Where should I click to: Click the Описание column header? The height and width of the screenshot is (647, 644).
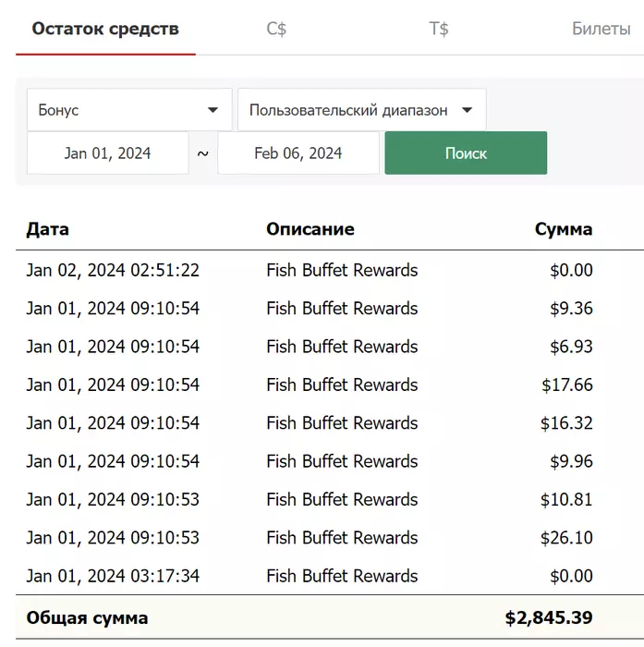click(310, 229)
